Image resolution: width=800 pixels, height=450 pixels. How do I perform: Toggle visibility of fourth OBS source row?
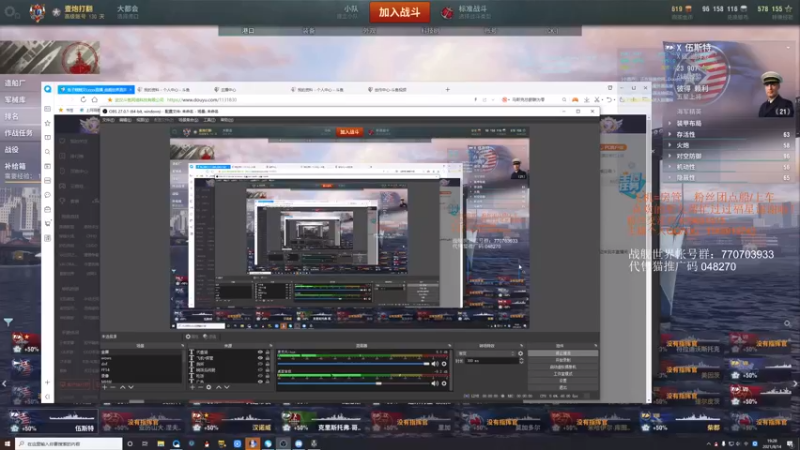(260, 370)
